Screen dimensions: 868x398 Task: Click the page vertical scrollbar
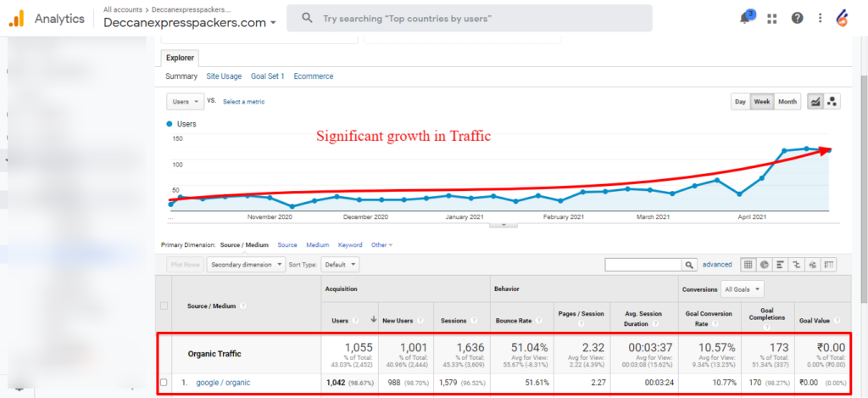[x=864, y=188]
